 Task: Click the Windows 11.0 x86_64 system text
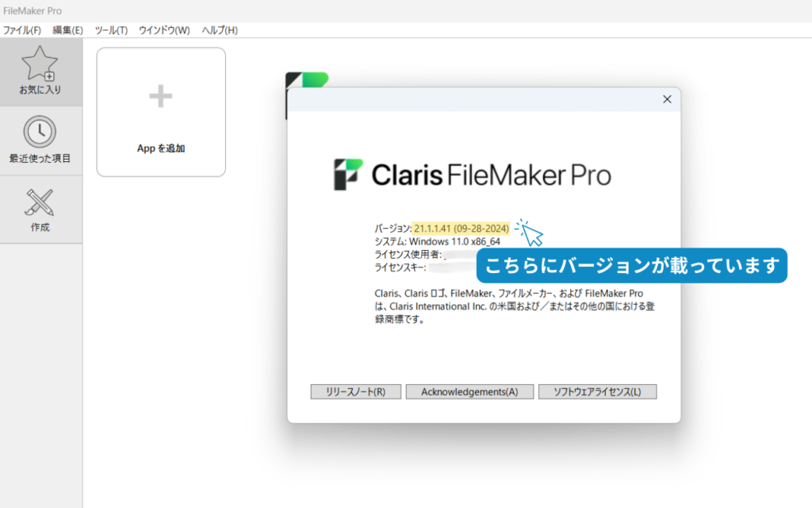(454, 241)
